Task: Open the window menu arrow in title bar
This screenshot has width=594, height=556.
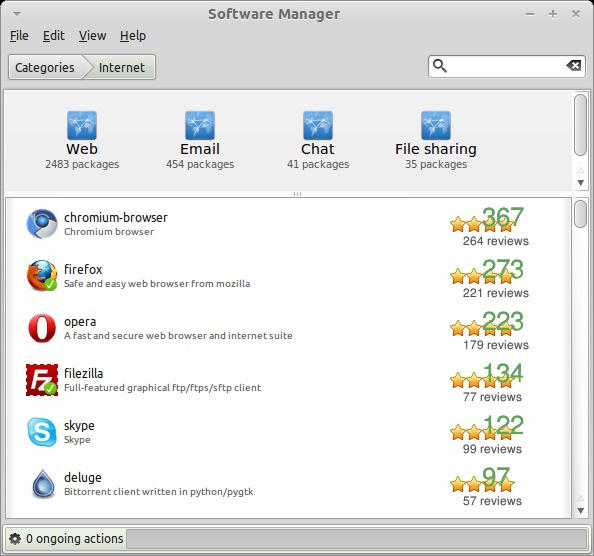Action: 17,14
